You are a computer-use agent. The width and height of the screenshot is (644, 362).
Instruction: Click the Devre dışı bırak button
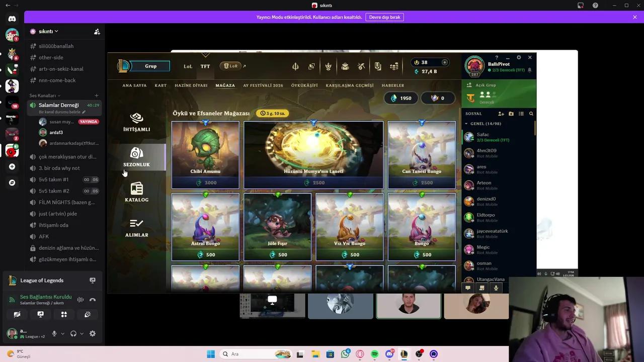385,17
